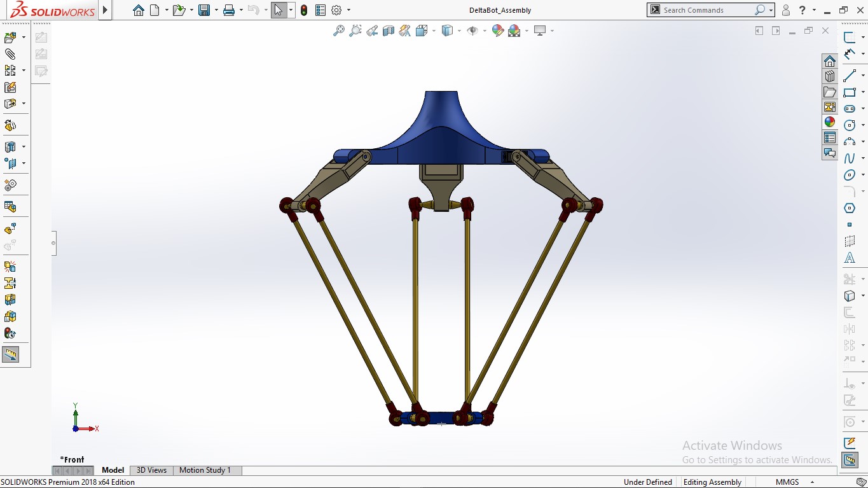Toggle the Measure tool in the left toolbar
This screenshot has height=488, width=868.
pyautogui.click(x=10, y=354)
